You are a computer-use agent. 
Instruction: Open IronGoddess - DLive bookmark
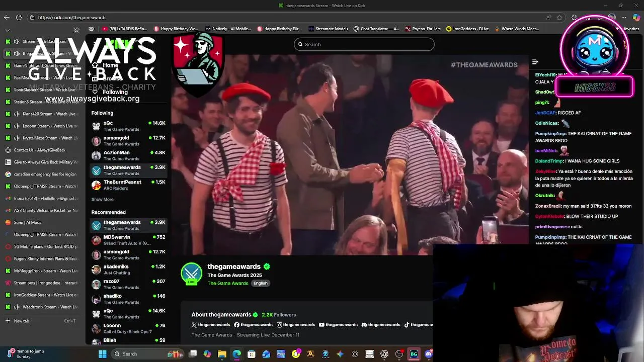(x=467, y=29)
